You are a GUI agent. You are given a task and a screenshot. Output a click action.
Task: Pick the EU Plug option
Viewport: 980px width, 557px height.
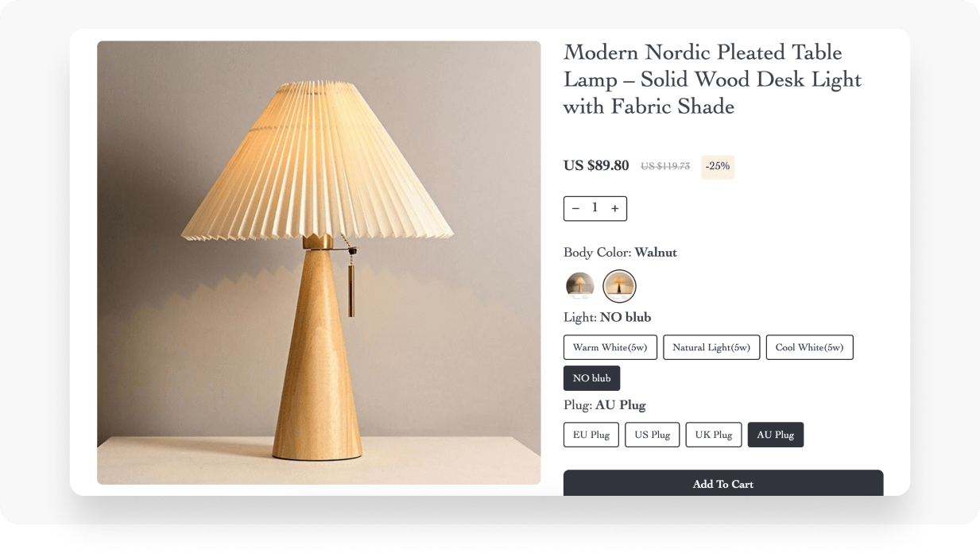(x=591, y=435)
